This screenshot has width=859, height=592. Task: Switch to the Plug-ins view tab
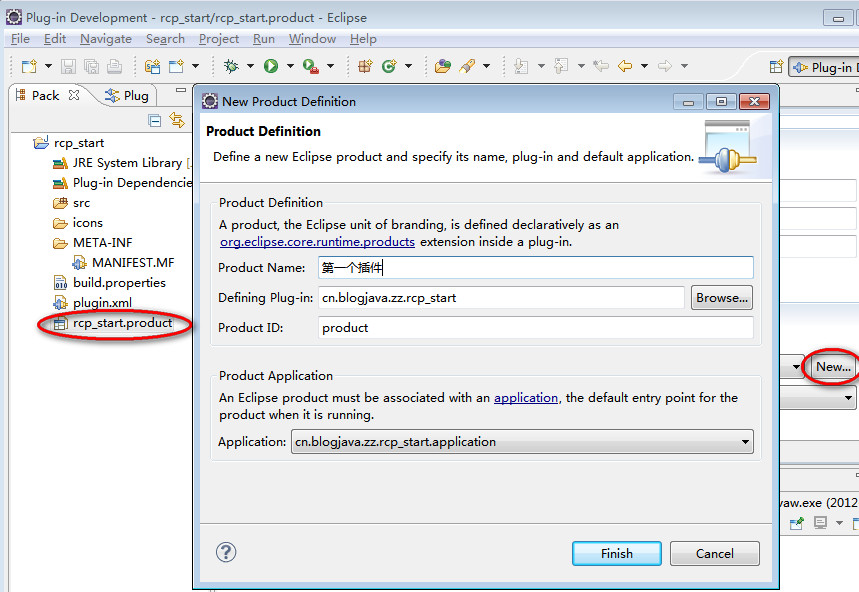127,95
